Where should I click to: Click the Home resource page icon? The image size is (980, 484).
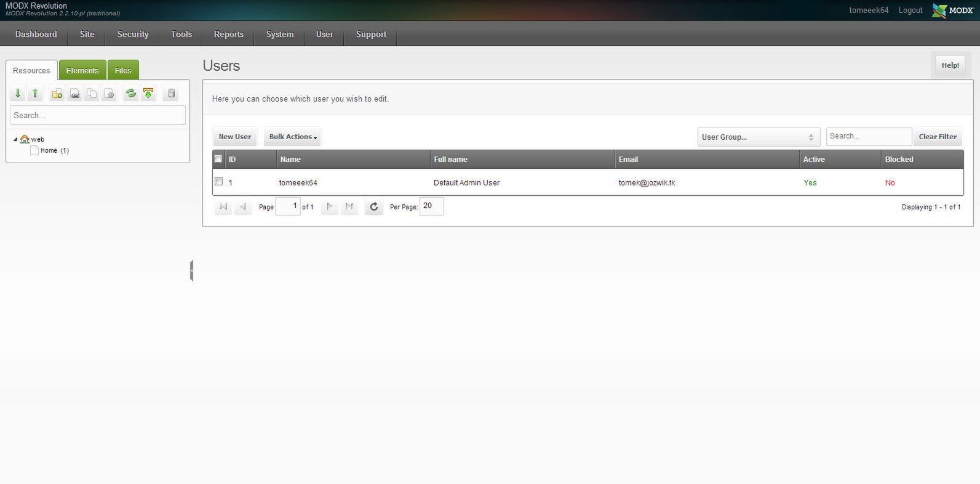tap(34, 150)
